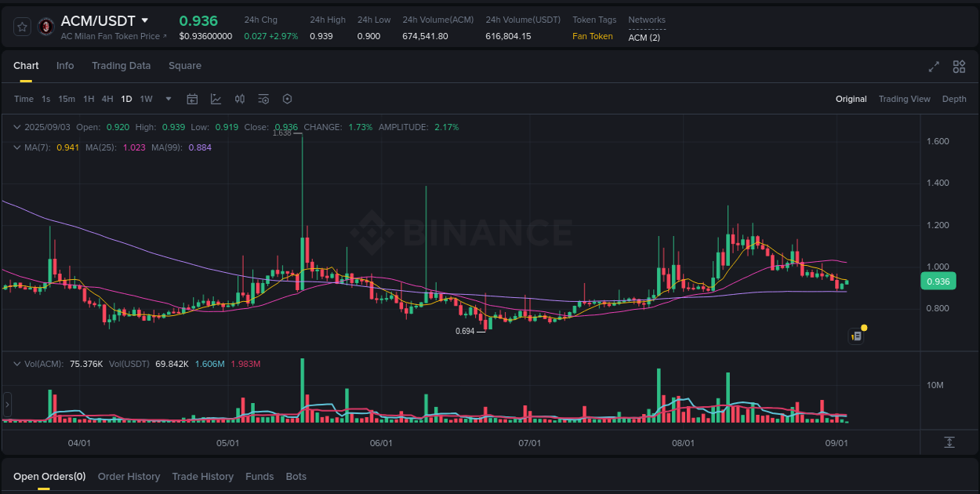The image size is (980, 494).
Task: Open the extra timeframes dropdown arrow
Action: coord(168,99)
